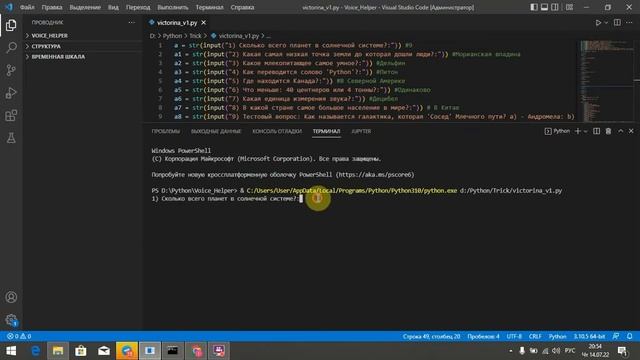Open Run and Debug view
640x360 pixels.
(11, 93)
